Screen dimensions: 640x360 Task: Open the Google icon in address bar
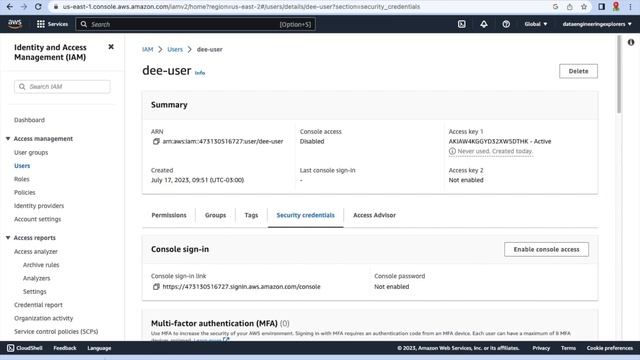(x=556, y=7)
